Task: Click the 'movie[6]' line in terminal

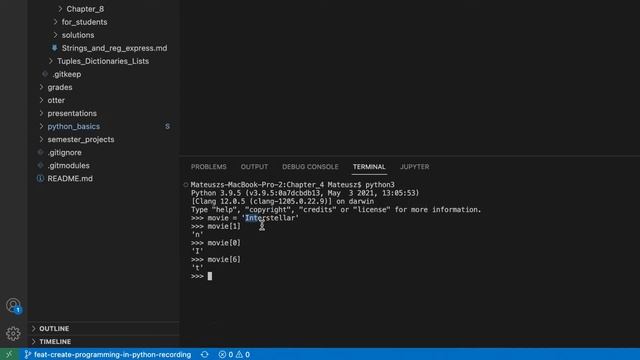Action: [x=216, y=260]
